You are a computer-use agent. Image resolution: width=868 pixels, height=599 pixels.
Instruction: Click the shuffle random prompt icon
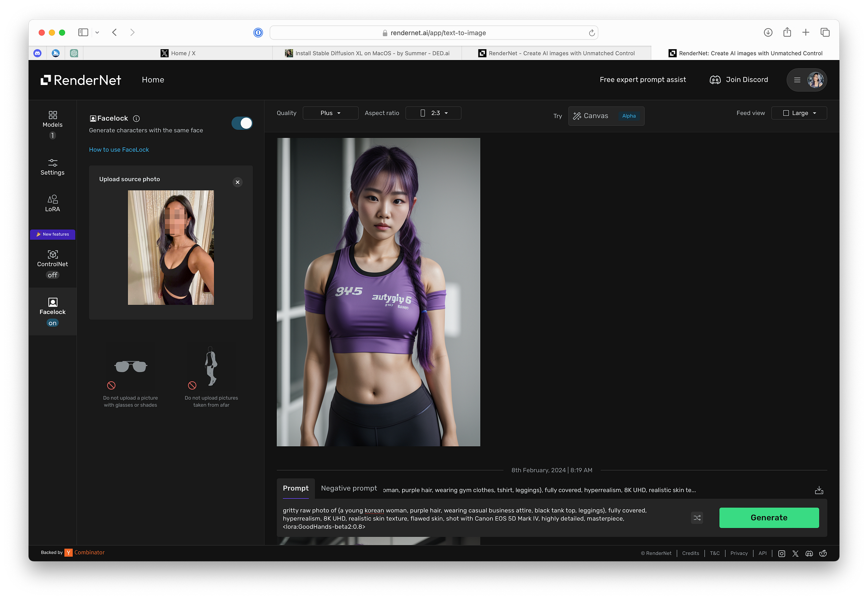[697, 518]
